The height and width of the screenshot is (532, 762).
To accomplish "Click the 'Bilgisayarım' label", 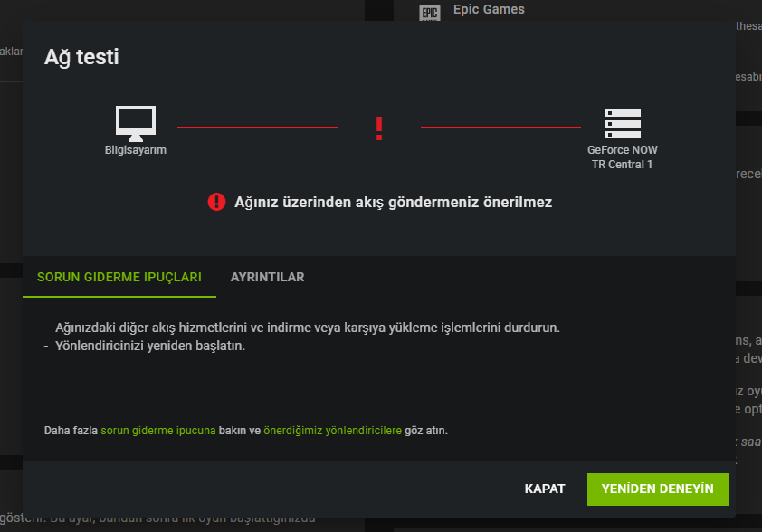I will pos(136,150).
